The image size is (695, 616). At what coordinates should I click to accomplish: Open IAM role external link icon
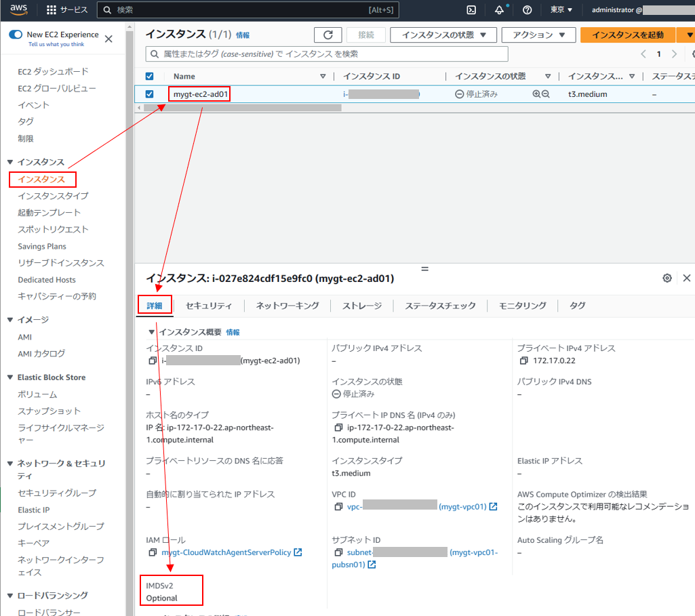298,552
